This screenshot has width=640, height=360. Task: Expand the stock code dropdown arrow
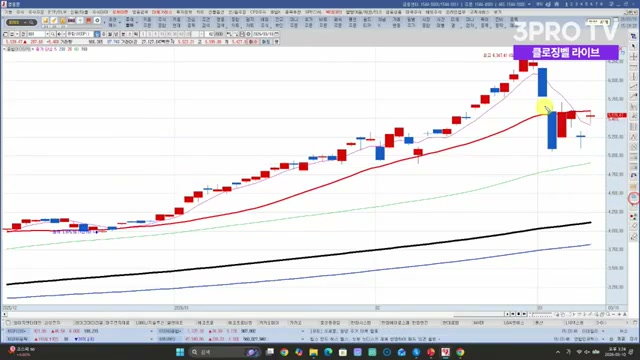click(x=47, y=34)
